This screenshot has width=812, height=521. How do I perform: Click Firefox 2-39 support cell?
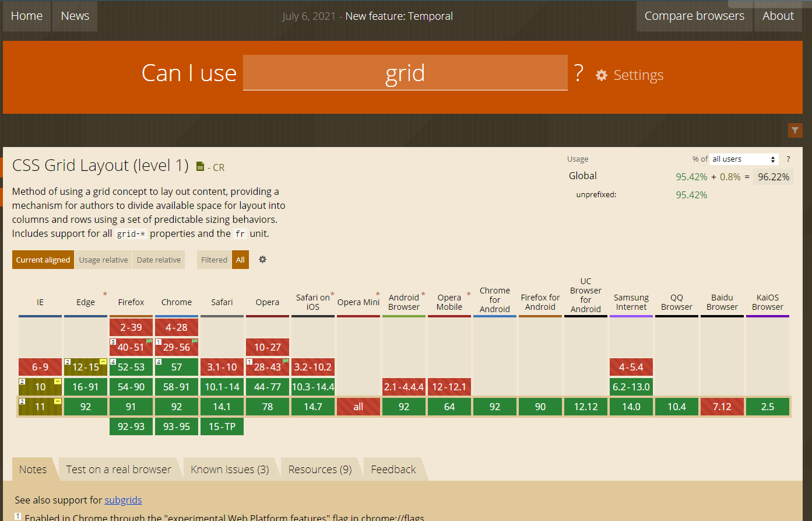(131, 327)
